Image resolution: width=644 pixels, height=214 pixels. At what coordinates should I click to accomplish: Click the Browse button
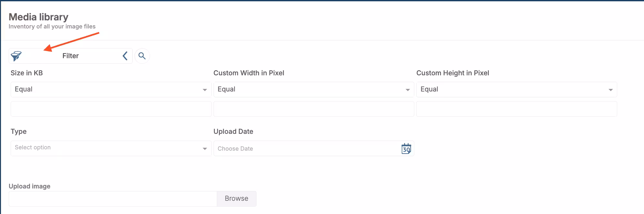click(236, 198)
